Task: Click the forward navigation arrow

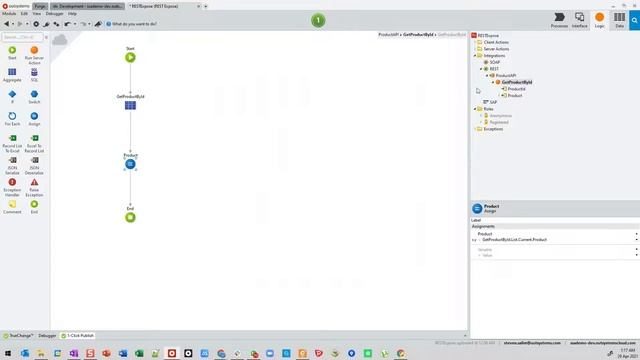Action: (x=20, y=24)
